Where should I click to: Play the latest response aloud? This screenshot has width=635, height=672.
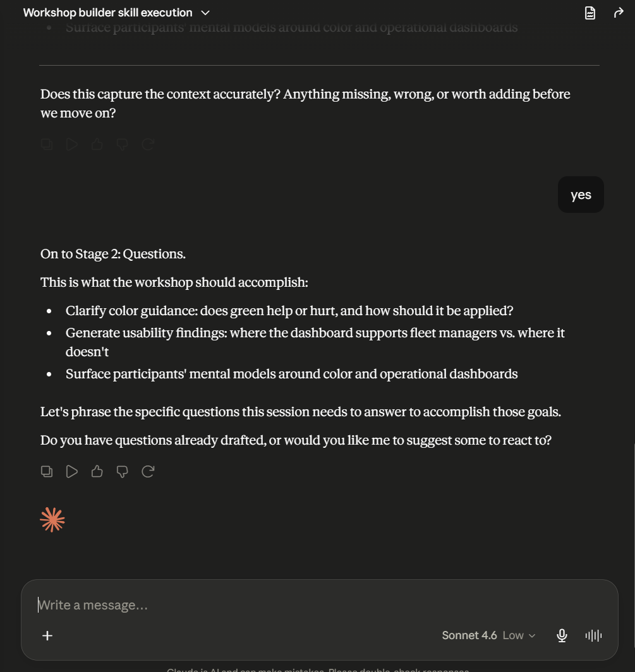coord(71,471)
